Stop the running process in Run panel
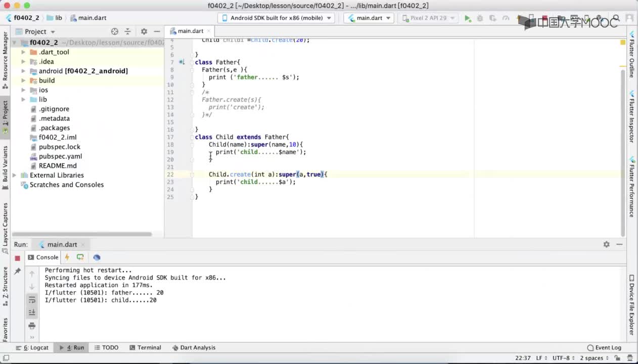Viewport: 638px width, 364px height. pos(17,258)
